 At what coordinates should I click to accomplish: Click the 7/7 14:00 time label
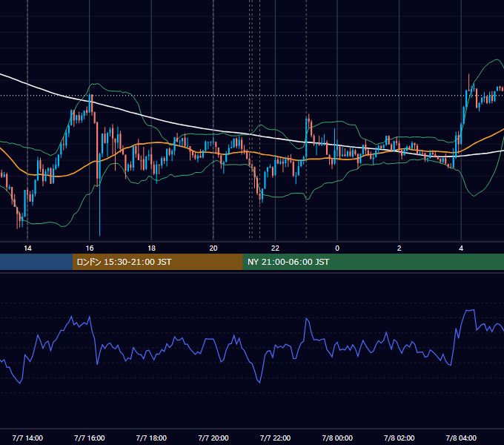[x=27, y=438]
